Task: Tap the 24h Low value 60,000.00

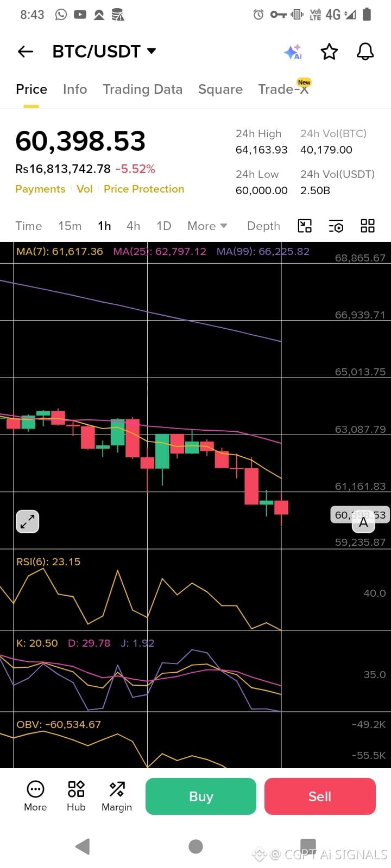Action: click(261, 190)
